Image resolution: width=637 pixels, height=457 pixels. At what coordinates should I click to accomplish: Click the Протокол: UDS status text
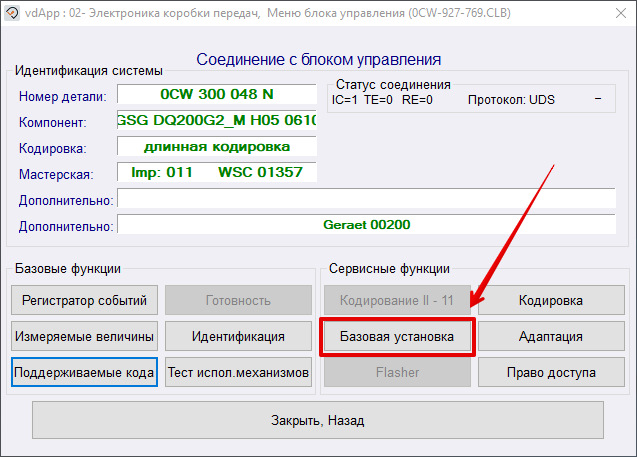click(x=511, y=100)
